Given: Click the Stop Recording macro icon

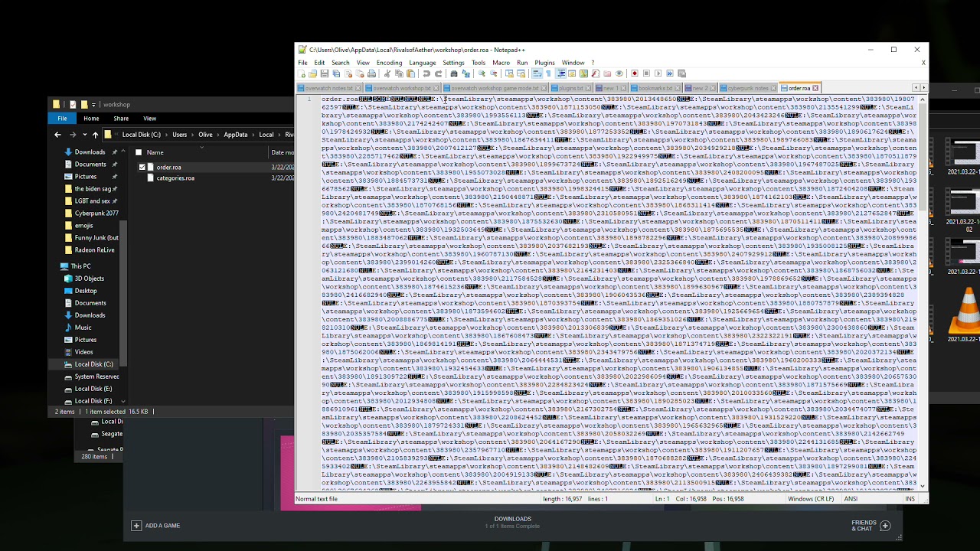Looking at the screenshot, I should click(x=646, y=73).
